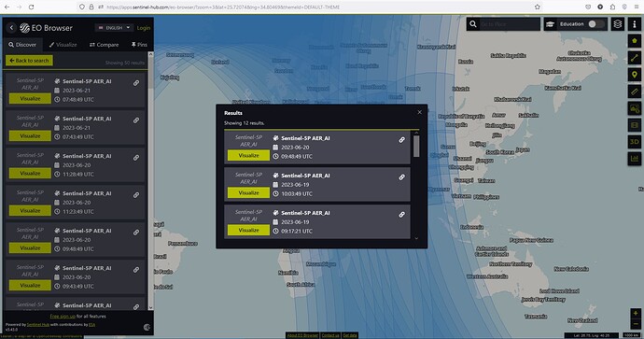This screenshot has height=339, width=644.
Task: Open the Sentinel Hub link in footer
Action: point(37,325)
